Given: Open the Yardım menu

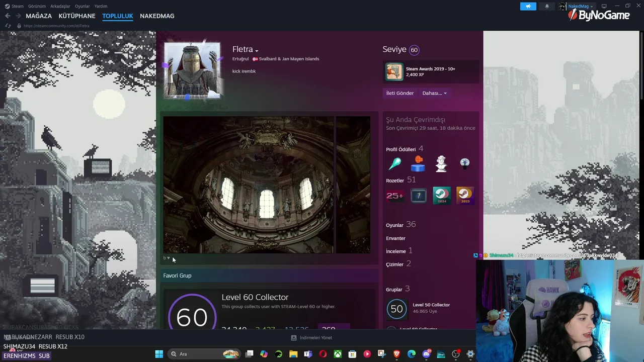Looking at the screenshot, I should [x=101, y=6].
